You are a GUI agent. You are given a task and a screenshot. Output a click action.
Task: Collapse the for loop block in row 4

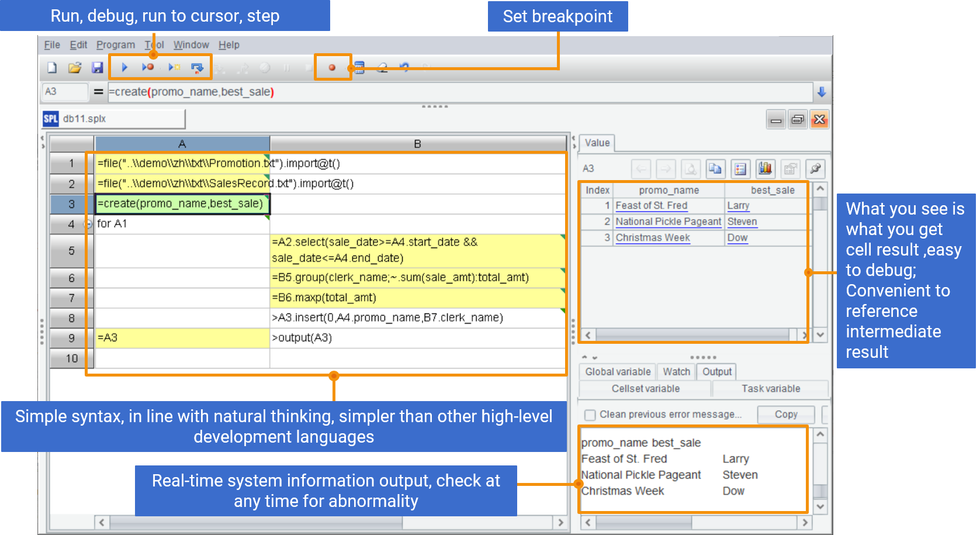pyautogui.click(x=88, y=224)
